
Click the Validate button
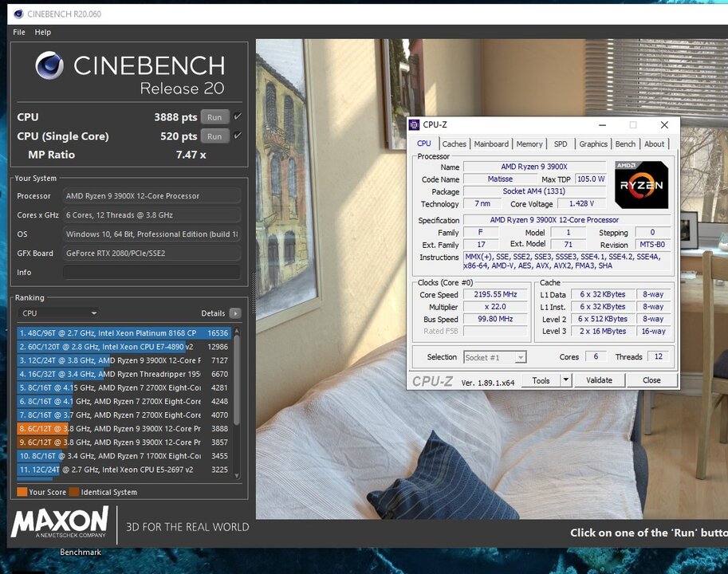[600, 380]
